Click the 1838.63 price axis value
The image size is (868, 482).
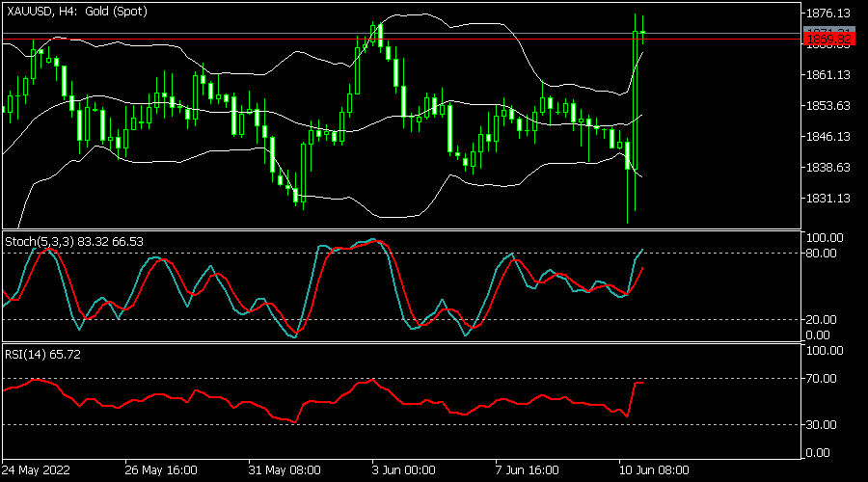828,168
